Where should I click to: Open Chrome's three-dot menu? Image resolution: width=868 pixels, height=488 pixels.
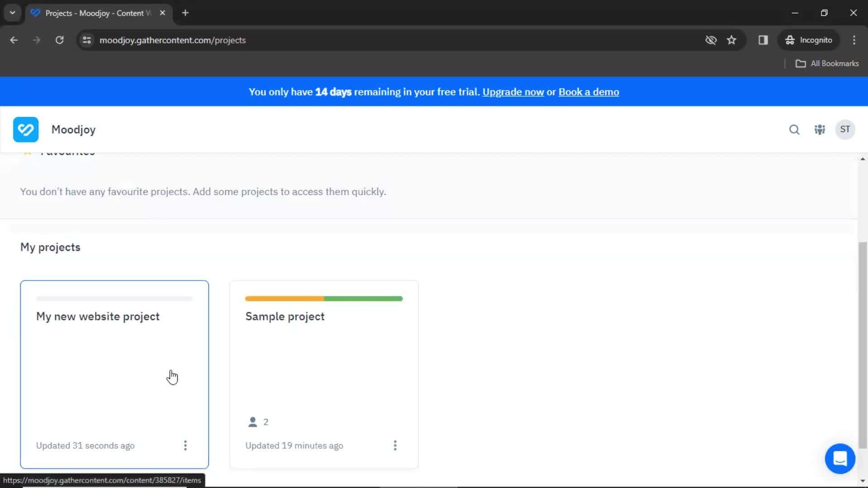(x=854, y=40)
